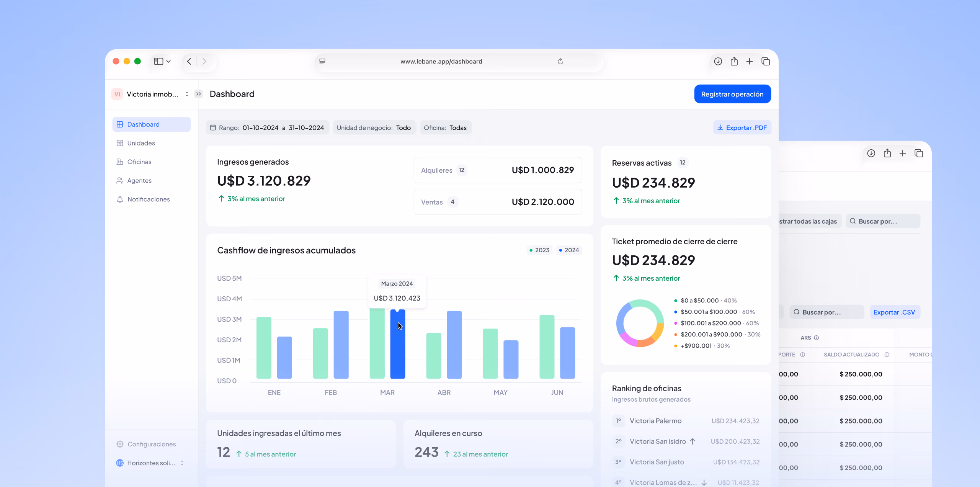Click the www.lebane.app/dashboard address field
This screenshot has height=487, width=980.
459,61
